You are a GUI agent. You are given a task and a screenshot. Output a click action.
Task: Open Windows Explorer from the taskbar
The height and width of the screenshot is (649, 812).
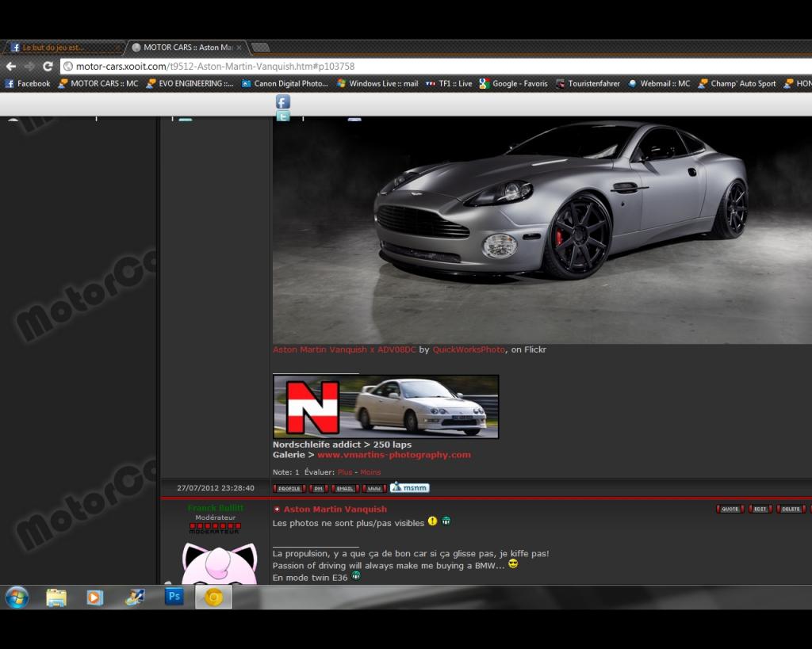[x=56, y=597]
